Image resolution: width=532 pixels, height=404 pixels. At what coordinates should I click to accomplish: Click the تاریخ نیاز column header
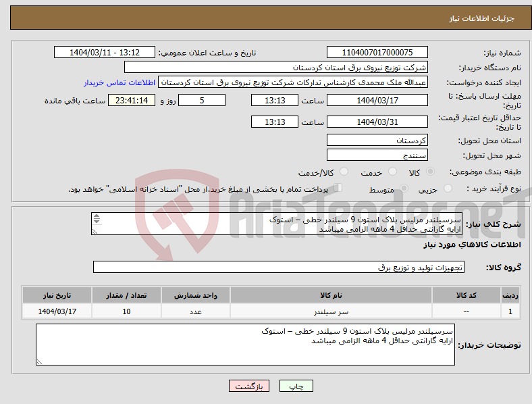pos(57,295)
